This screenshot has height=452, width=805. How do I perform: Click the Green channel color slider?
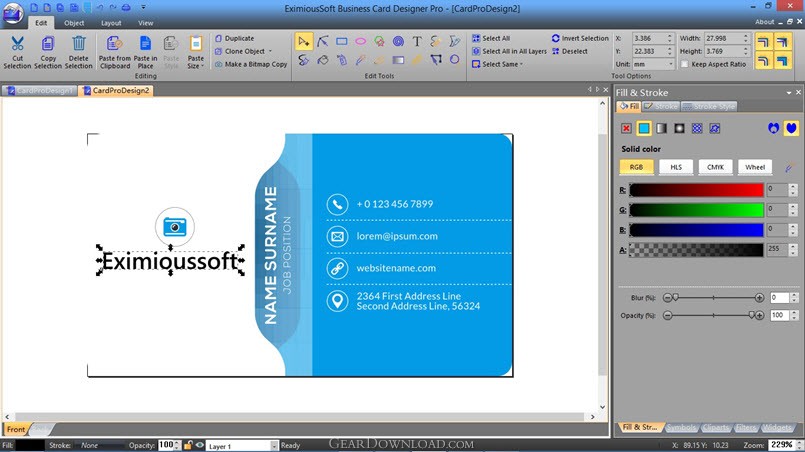[x=696, y=210]
